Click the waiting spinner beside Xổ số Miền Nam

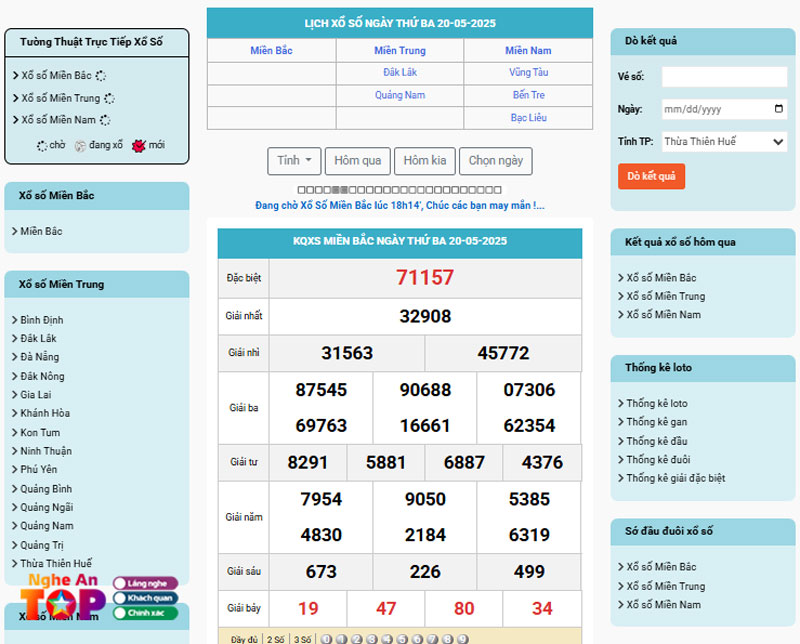click(105, 121)
